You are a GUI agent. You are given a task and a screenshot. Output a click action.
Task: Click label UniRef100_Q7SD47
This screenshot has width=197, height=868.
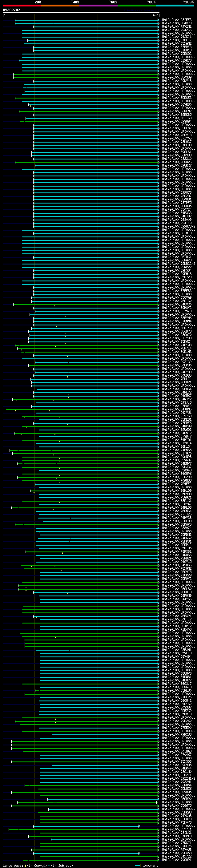[177, 436]
